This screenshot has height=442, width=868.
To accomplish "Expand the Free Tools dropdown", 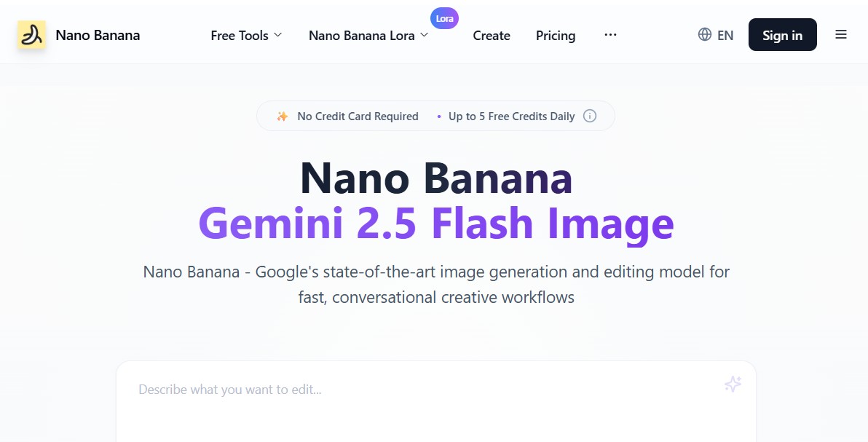I will pyautogui.click(x=246, y=35).
